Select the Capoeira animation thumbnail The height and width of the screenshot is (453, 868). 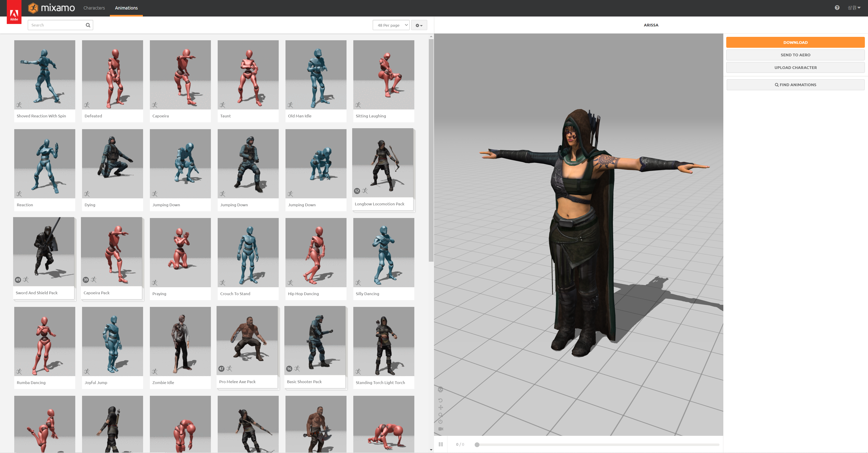[180, 75]
